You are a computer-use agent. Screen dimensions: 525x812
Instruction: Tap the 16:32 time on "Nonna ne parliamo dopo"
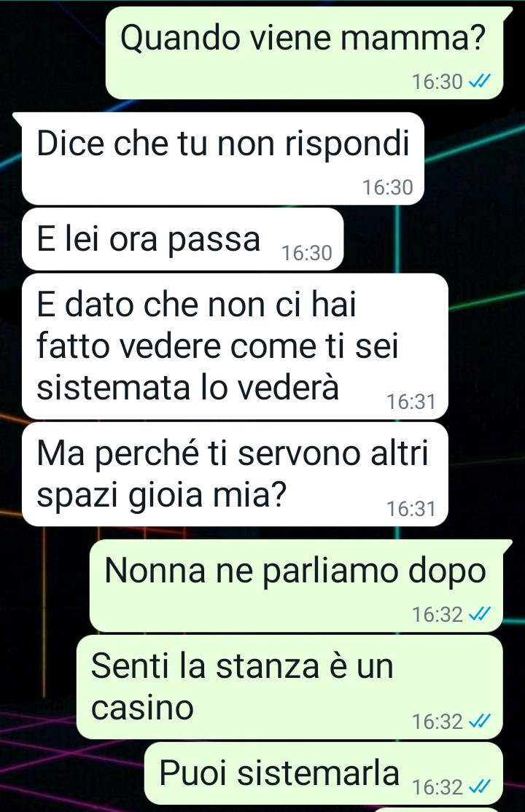[x=437, y=614]
